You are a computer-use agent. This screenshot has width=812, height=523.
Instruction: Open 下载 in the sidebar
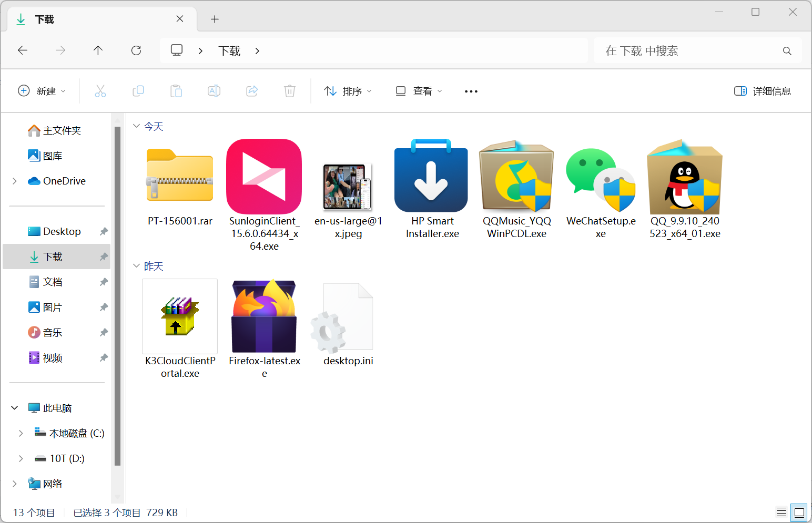pos(57,257)
